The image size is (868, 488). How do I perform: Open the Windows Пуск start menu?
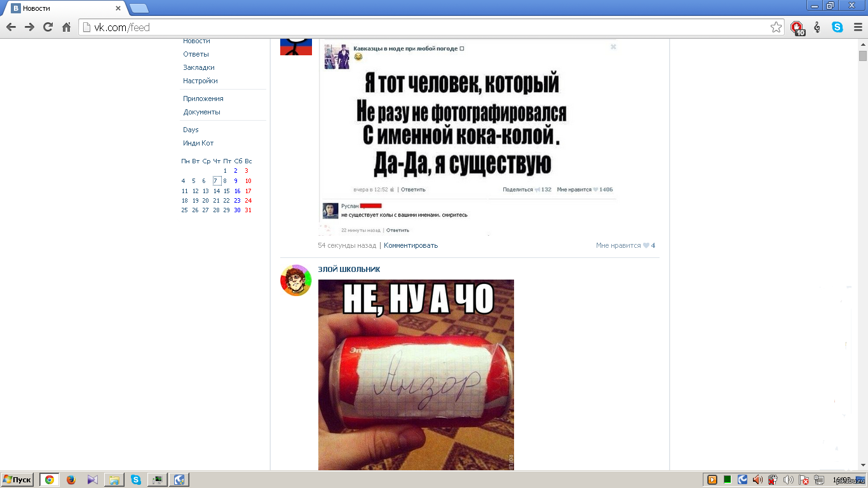[x=17, y=480]
